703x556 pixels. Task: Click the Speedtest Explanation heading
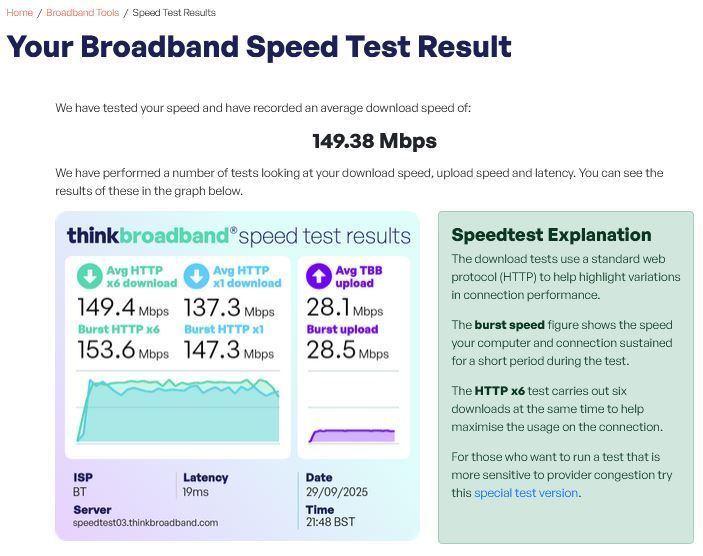point(551,235)
